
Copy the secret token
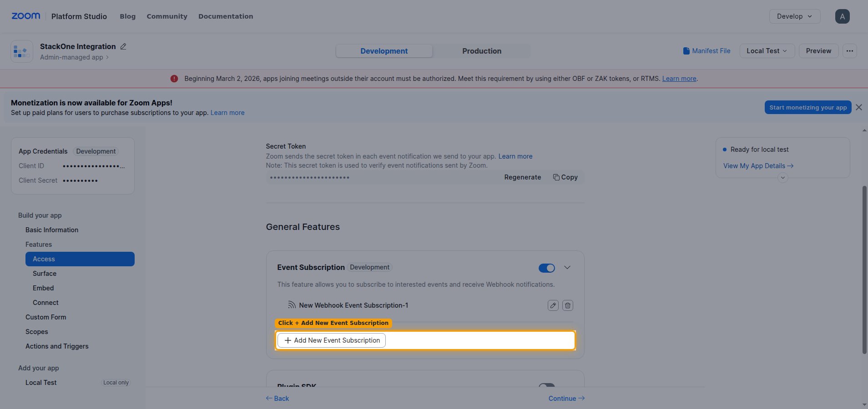click(565, 177)
